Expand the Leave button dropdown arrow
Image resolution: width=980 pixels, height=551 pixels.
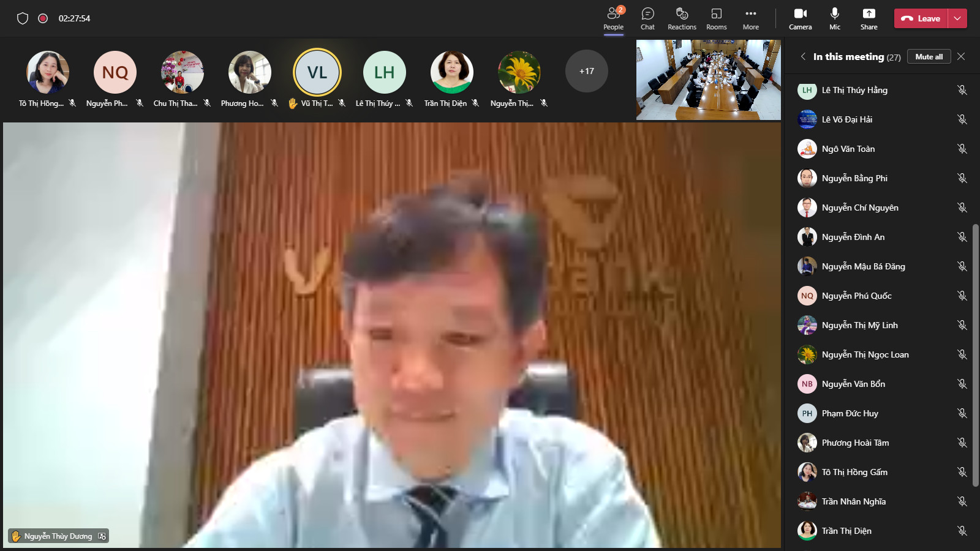click(957, 18)
